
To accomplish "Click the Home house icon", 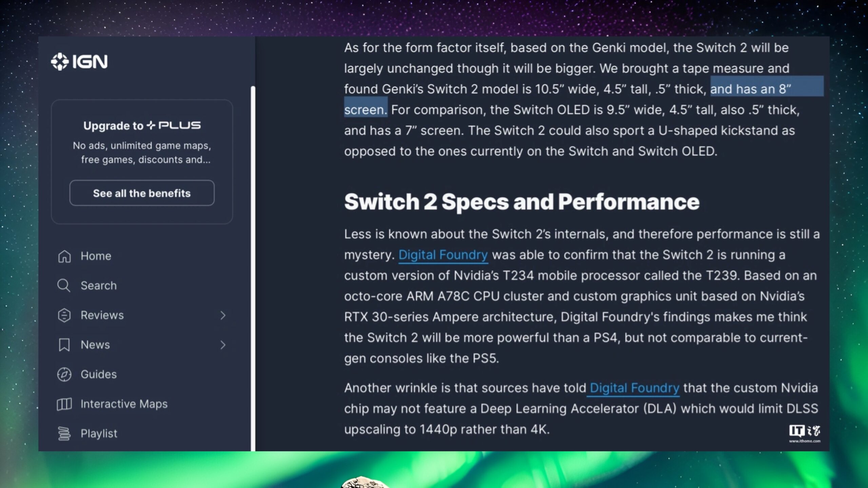I will tap(64, 256).
